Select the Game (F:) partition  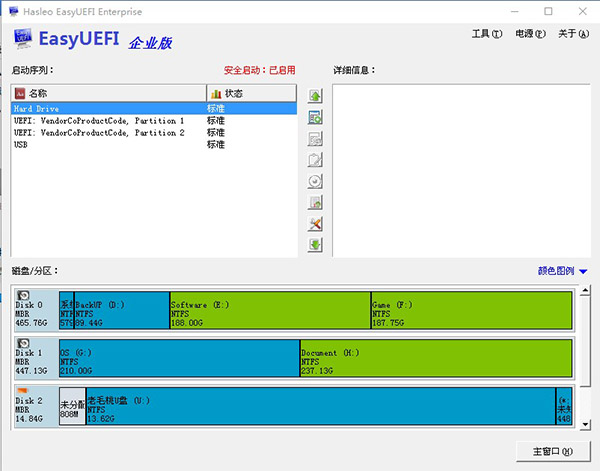[471, 310]
